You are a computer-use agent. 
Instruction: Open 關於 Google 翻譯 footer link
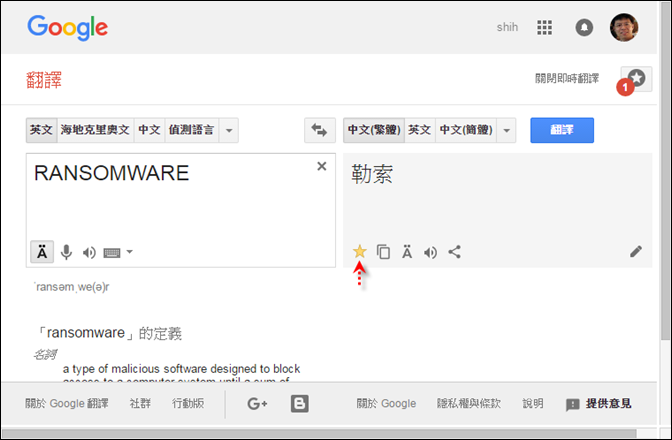point(66,403)
